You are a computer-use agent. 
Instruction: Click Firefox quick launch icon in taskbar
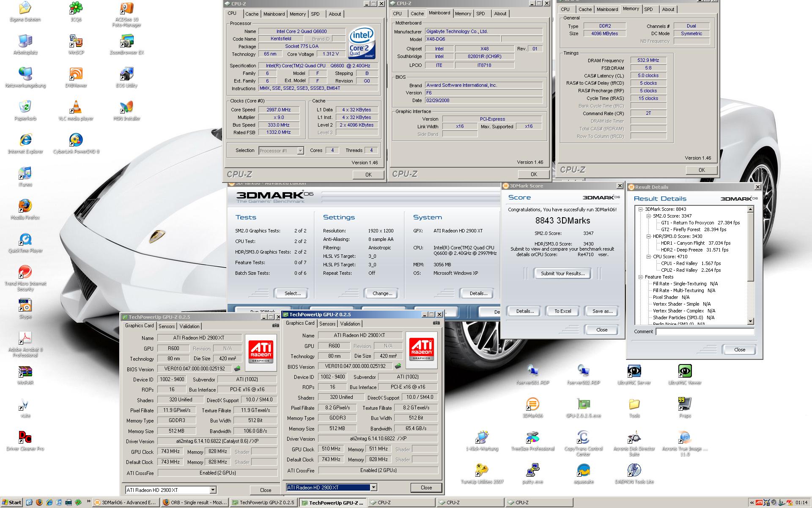(x=39, y=502)
